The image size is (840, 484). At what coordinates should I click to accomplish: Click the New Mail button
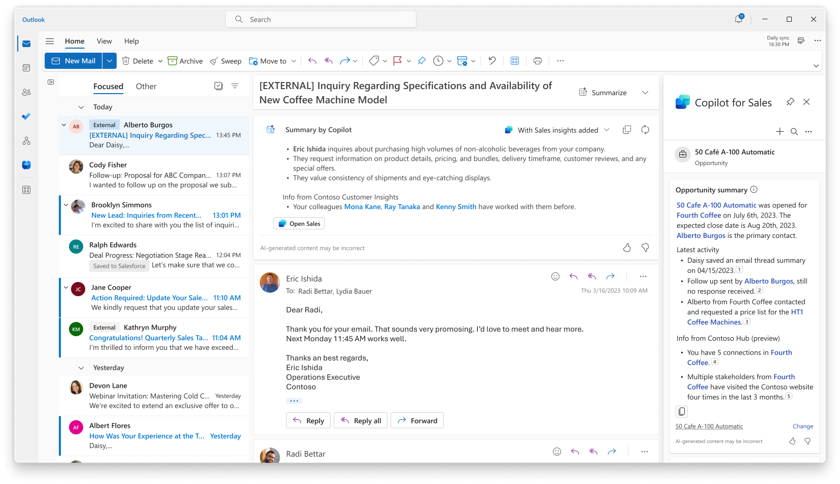pyautogui.click(x=74, y=61)
